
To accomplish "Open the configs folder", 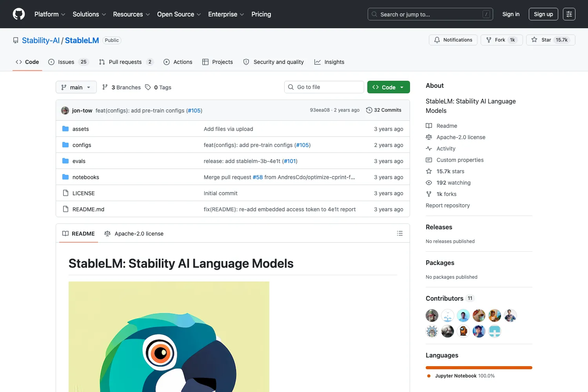I will (82, 145).
